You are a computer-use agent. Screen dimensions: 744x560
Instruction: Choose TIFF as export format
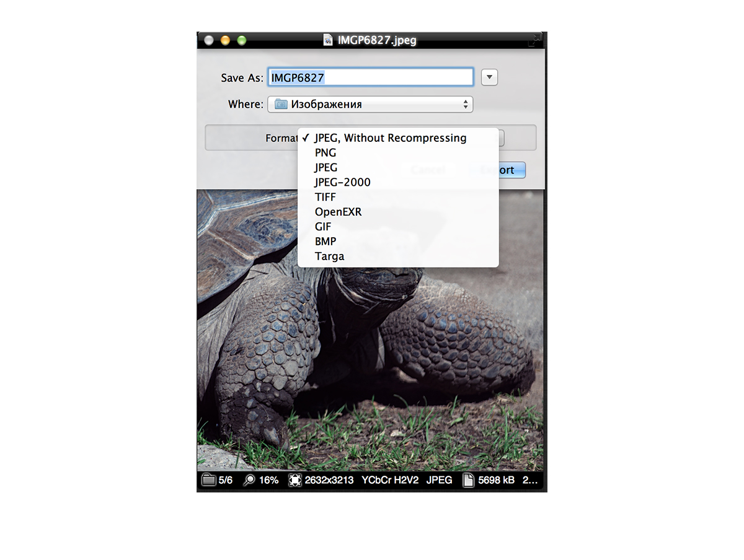pyautogui.click(x=398, y=197)
